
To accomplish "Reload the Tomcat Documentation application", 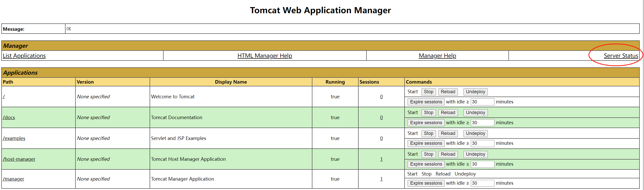I will coord(448,113).
